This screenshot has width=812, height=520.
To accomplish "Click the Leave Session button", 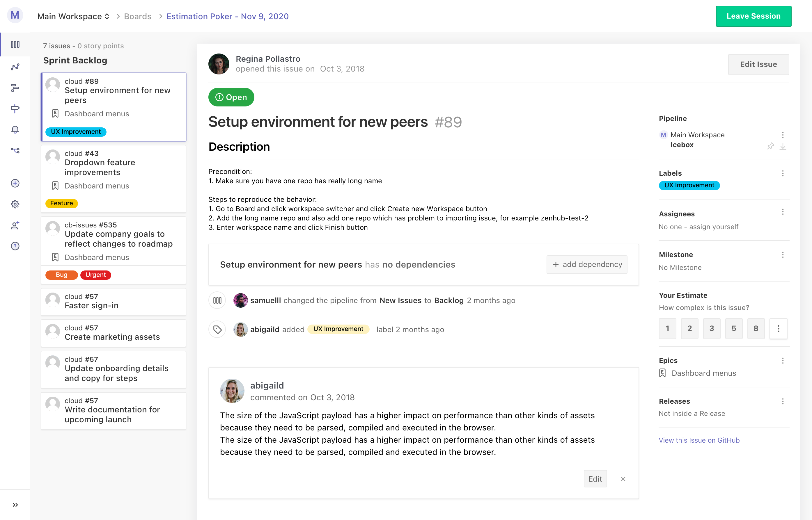I will coord(753,16).
